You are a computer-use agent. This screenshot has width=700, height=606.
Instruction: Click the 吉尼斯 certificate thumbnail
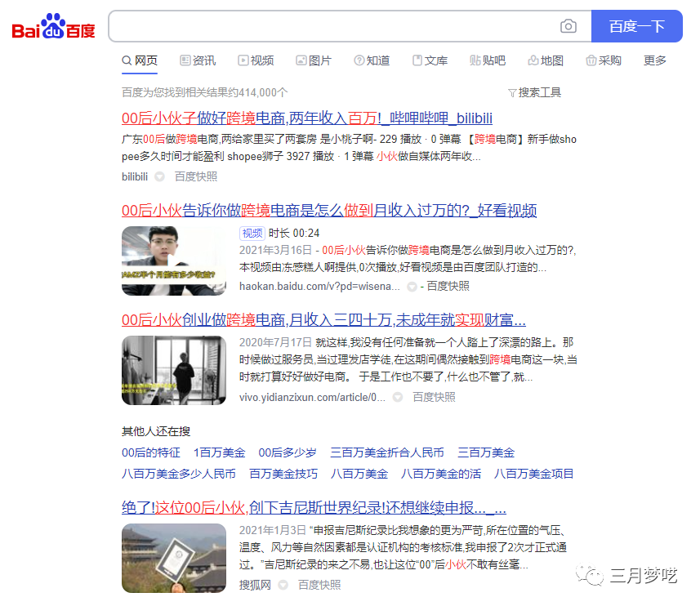174,559
